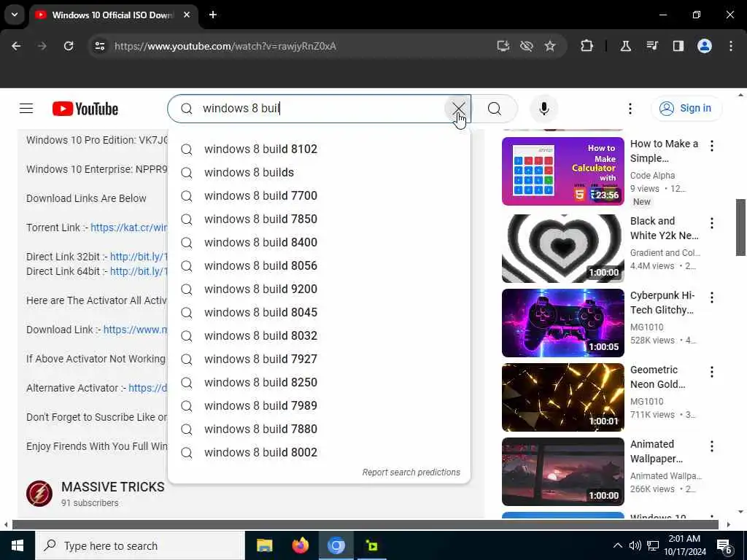Pick suggestion windows 8 build 8032

[x=320, y=335]
